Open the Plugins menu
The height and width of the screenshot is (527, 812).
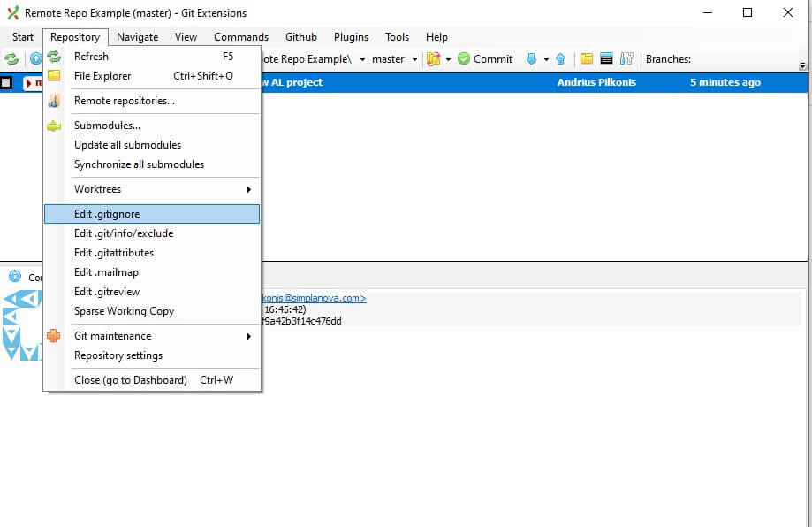[x=351, y=37]
